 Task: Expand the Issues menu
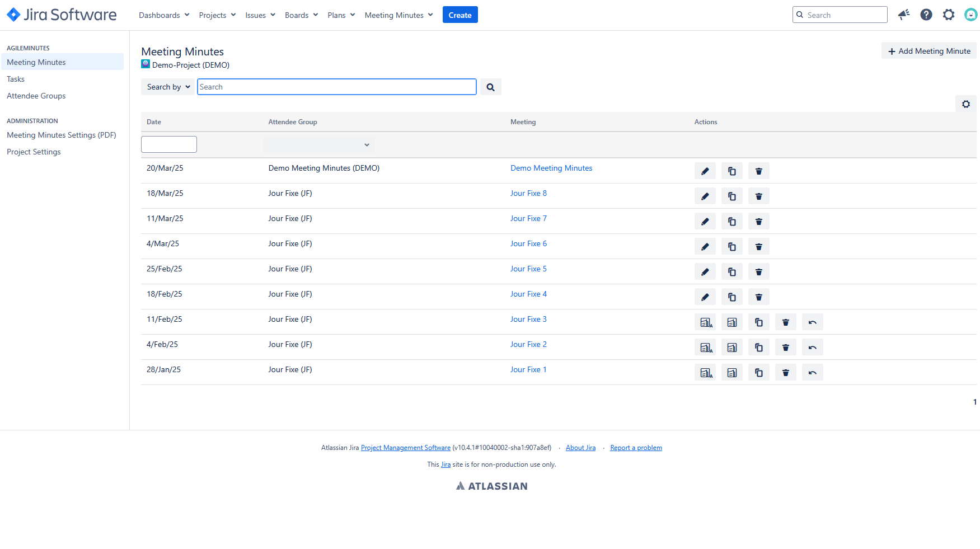[260, 15]
